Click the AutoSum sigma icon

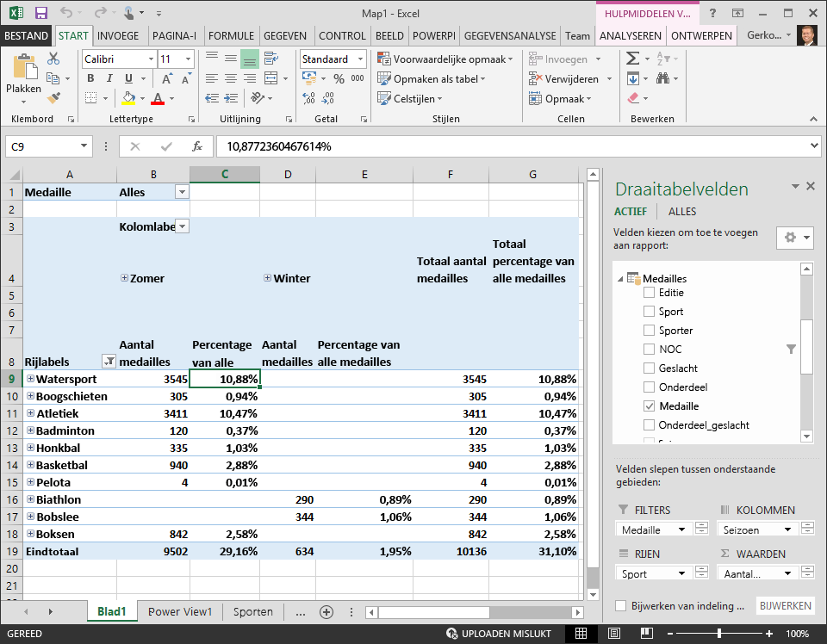[632, 58]
